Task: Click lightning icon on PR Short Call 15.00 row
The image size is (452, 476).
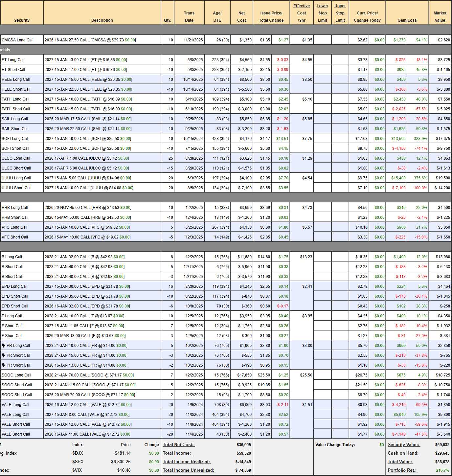Action: coord(4,355)
